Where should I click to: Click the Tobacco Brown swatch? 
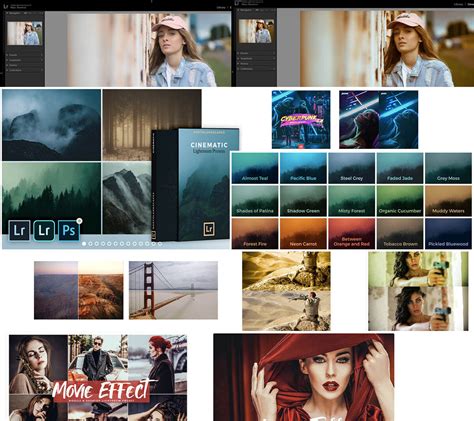[400, 234]
